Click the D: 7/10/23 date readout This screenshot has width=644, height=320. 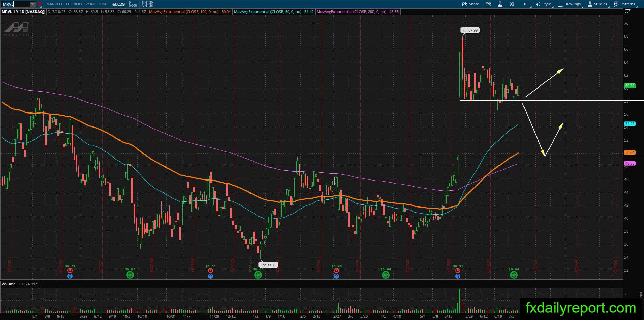point(56,12)
